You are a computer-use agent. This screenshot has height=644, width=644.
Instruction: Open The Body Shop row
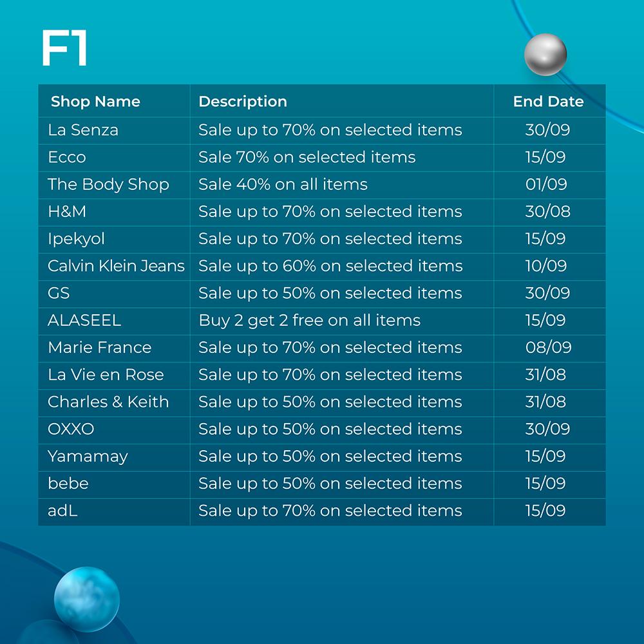click(321, 185)
